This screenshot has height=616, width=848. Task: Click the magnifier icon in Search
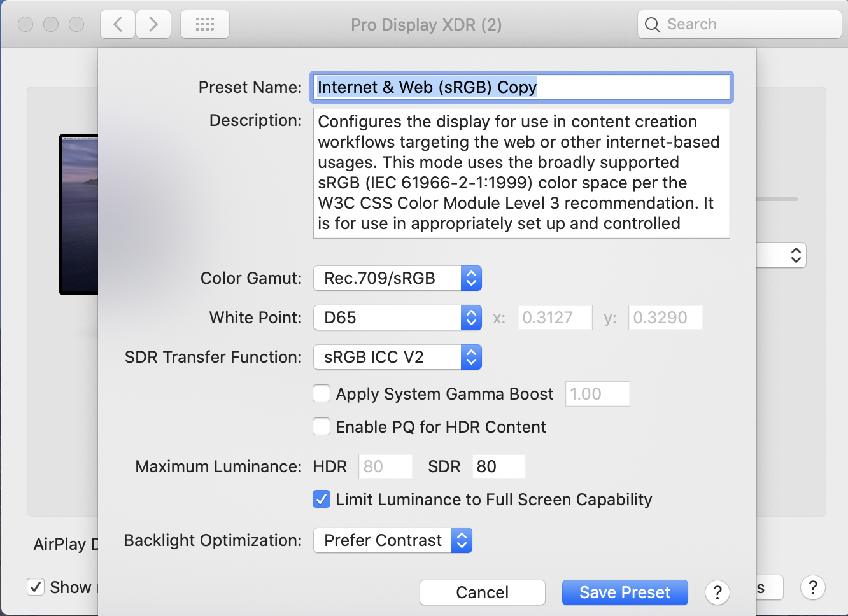(x=653, y=25)
